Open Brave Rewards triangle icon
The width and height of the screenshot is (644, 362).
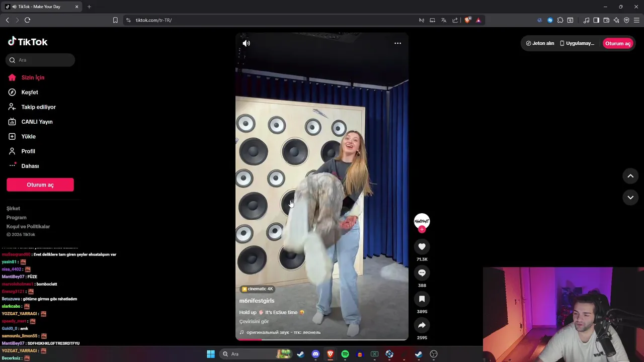478,20
